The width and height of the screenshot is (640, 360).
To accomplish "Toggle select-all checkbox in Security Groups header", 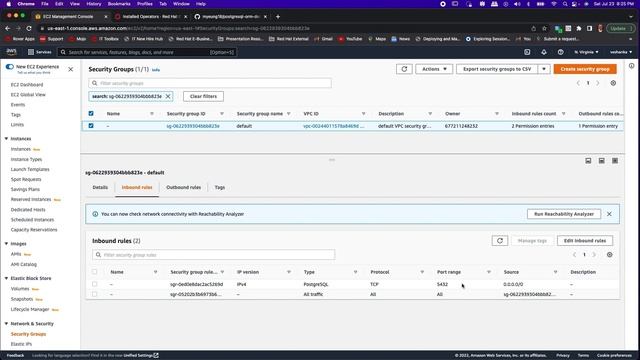I will click(91, 113).
